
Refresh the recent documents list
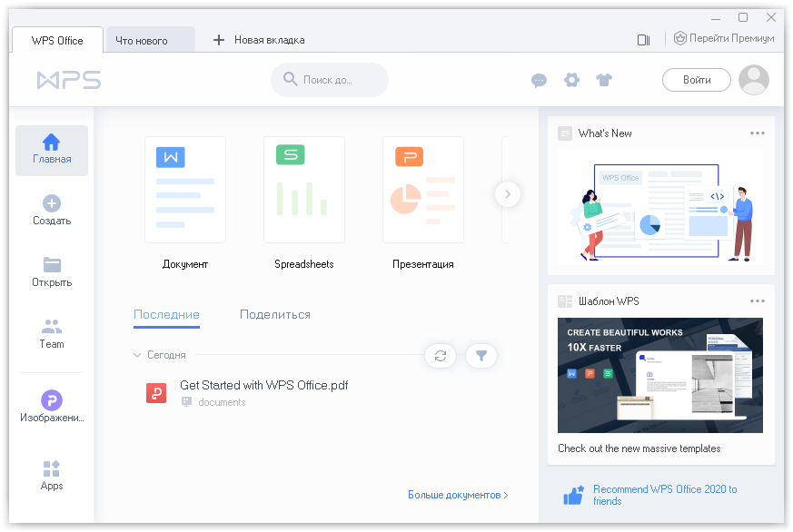441,356
